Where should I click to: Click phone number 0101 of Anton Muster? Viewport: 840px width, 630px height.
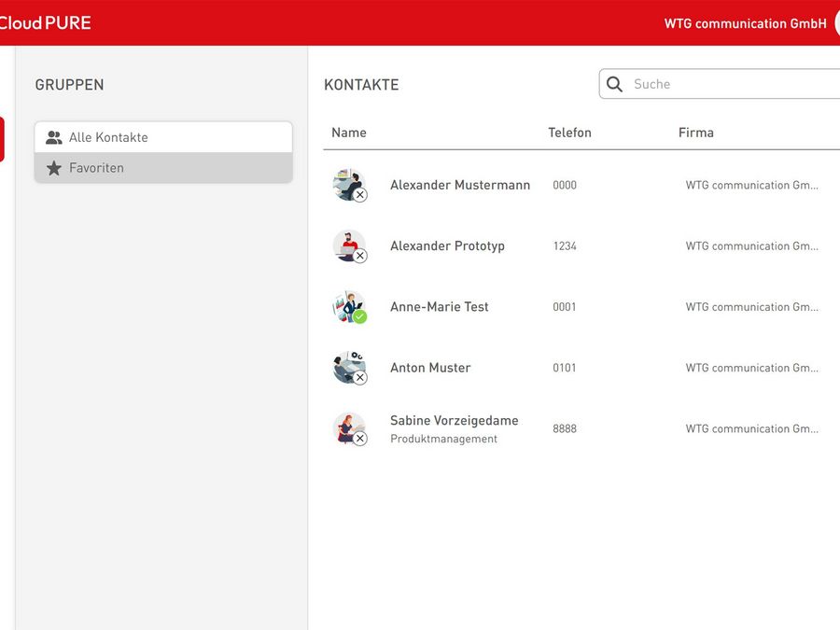(565, 368)
